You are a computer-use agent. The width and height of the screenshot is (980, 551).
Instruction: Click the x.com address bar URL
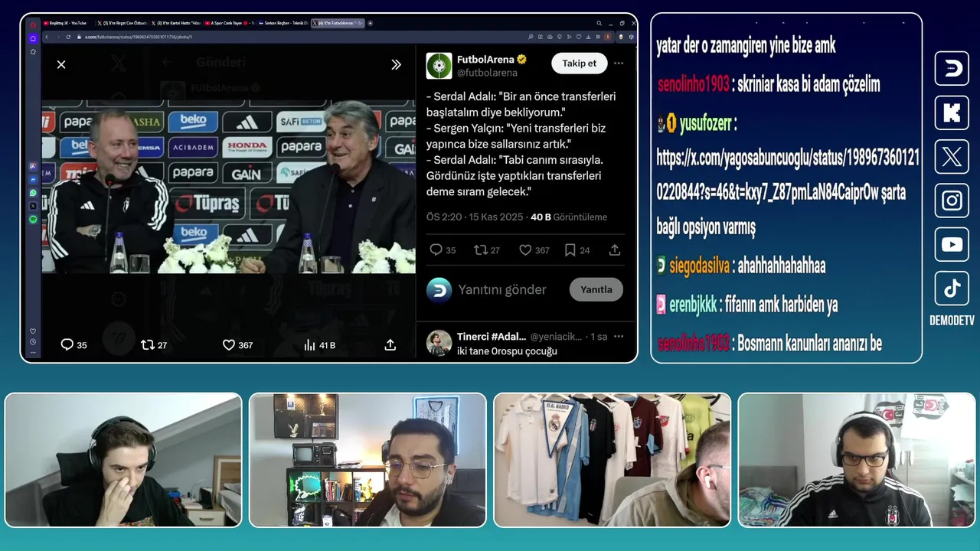pyautogui.click(x=138, y=37)
